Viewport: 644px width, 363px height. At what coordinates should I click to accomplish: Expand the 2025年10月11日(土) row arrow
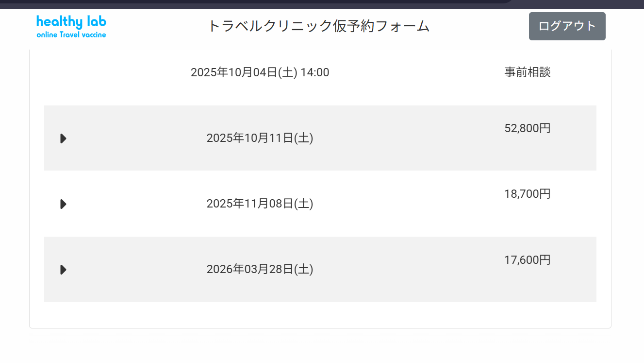coord(63,138)
